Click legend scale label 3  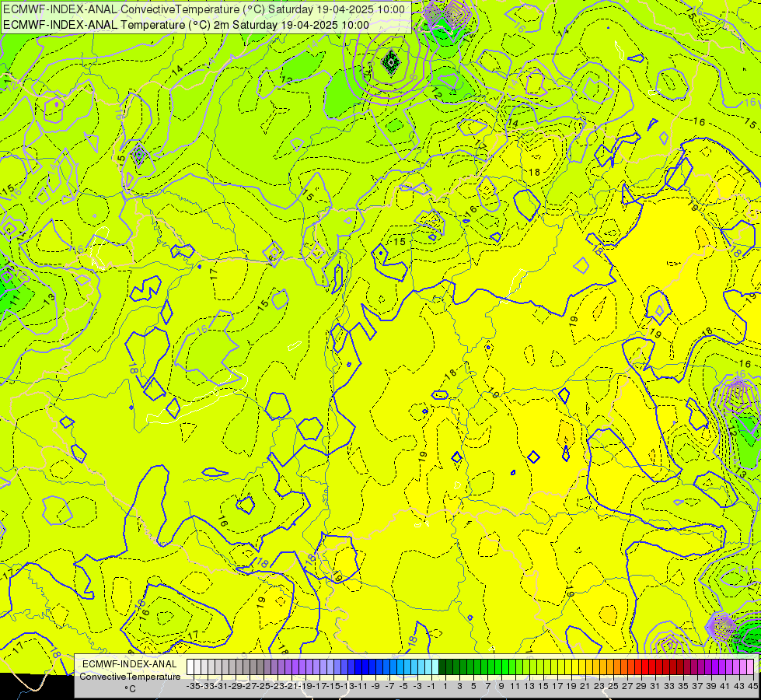(x=459, y=686)
